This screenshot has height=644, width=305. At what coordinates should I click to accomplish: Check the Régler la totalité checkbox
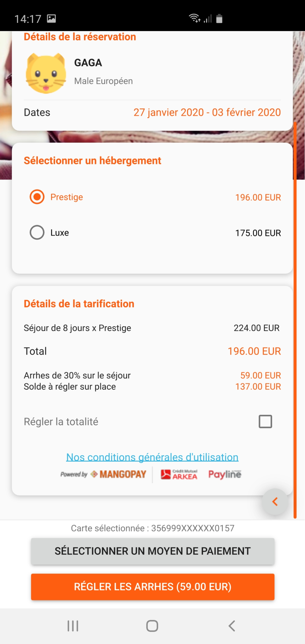265,422
